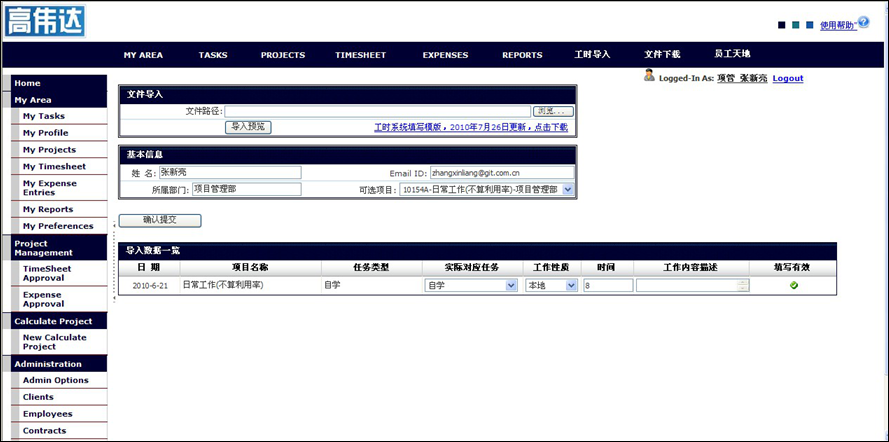Click the timesheet template download link

470,127
